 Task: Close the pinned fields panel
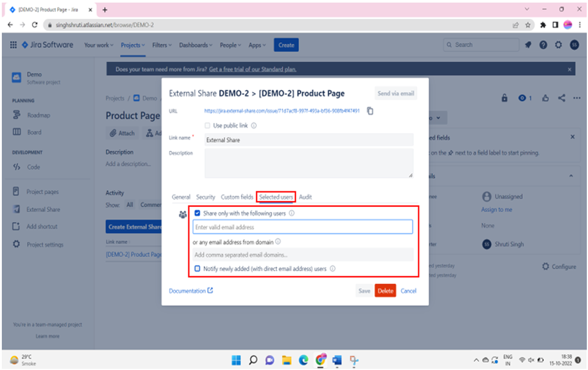(573, 137)
